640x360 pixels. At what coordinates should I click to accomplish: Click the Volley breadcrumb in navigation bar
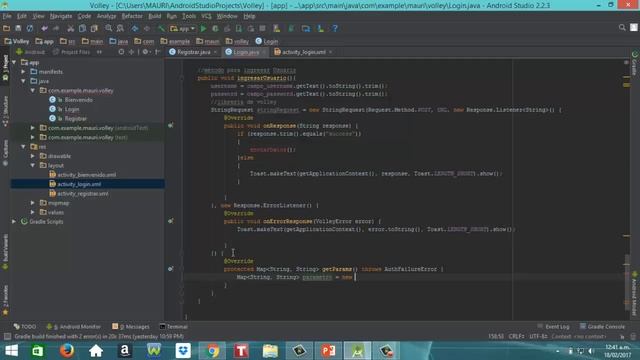tap(17, 41)
